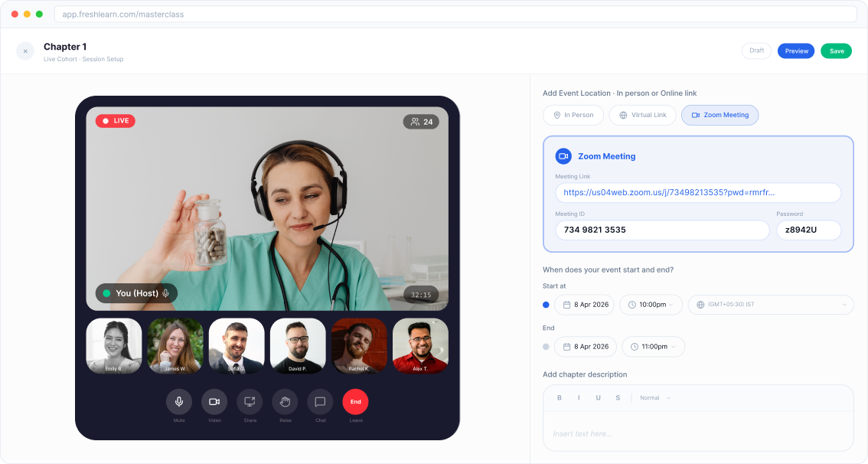Save the chapter with green Save button

837,51
